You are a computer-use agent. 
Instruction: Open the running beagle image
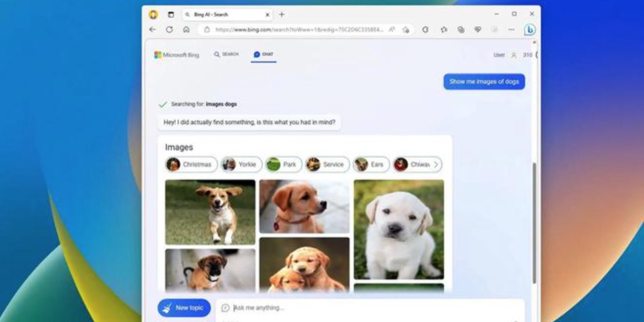coord(210,212)
